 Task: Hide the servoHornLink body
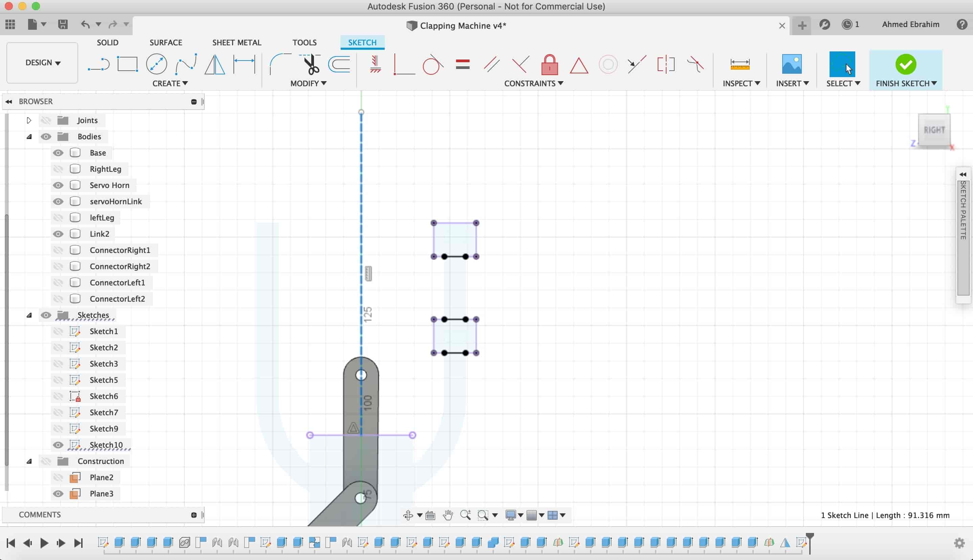click(x=58, y=201)
